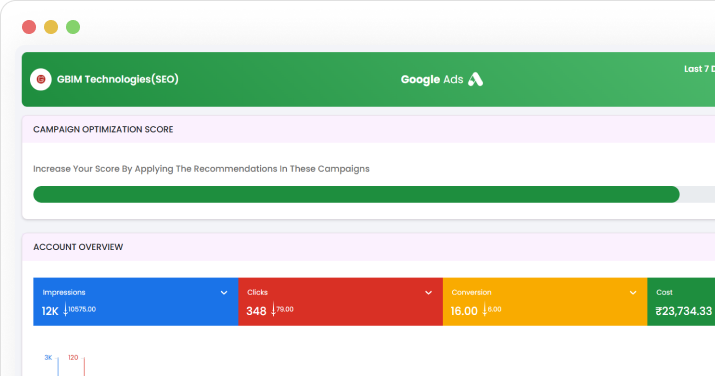Select the green Cost metric card
Image resolution: width=715 pixels, height=376 pixels.
[x=681, y=302]
